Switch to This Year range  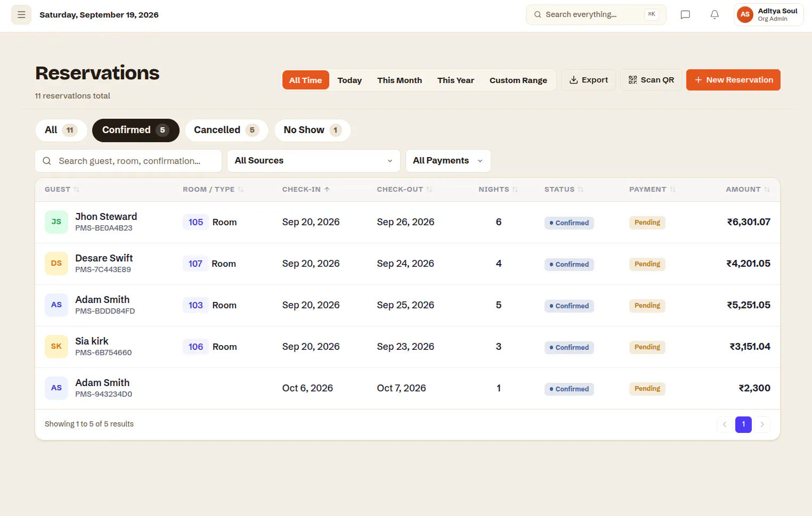coord(456,80)
